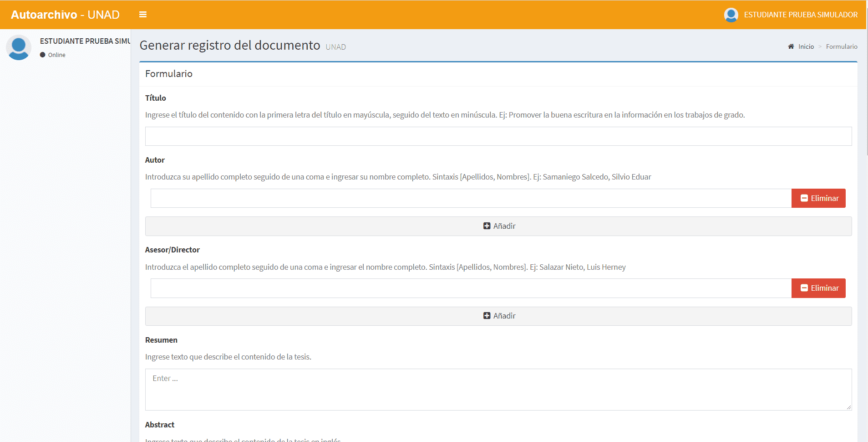Click Formulario breadcrumb item

pos(842,46)
